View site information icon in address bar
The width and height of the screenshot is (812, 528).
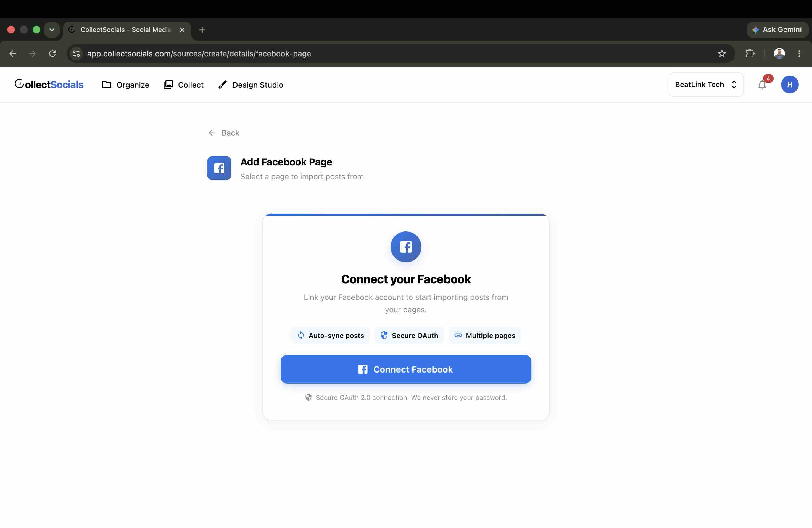click(76, 54)
